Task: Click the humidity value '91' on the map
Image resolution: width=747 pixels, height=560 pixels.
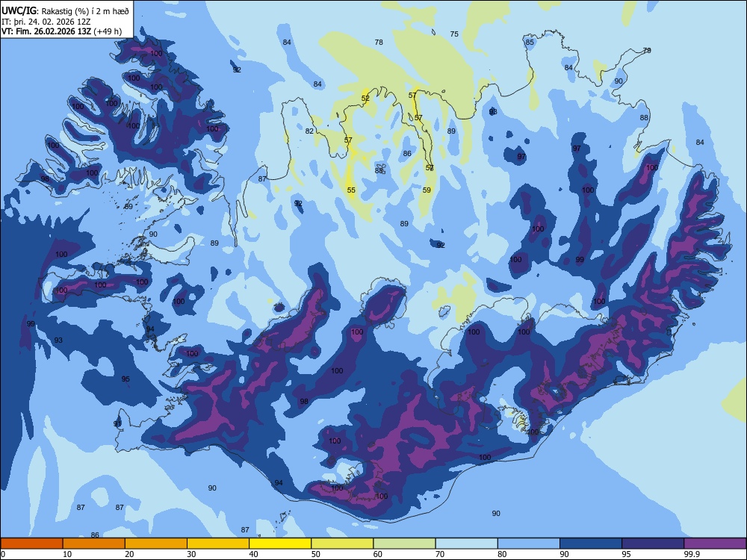Action: tap(117, 423)
